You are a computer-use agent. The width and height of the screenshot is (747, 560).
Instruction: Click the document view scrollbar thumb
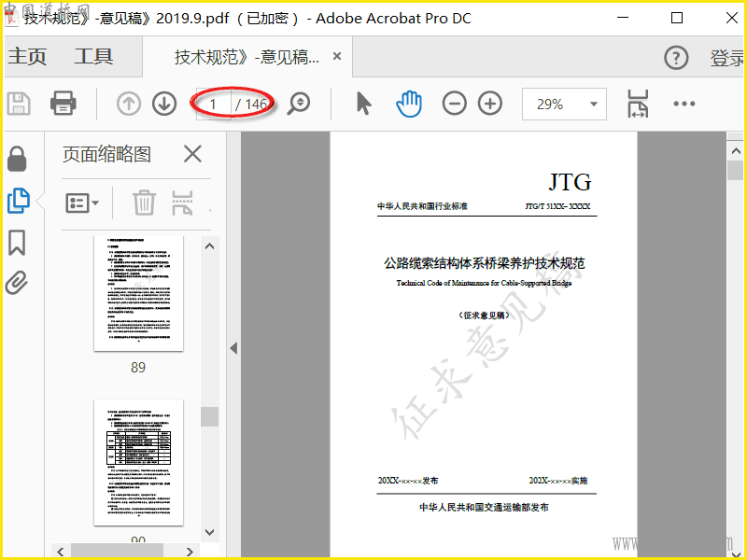pos(736,170)
